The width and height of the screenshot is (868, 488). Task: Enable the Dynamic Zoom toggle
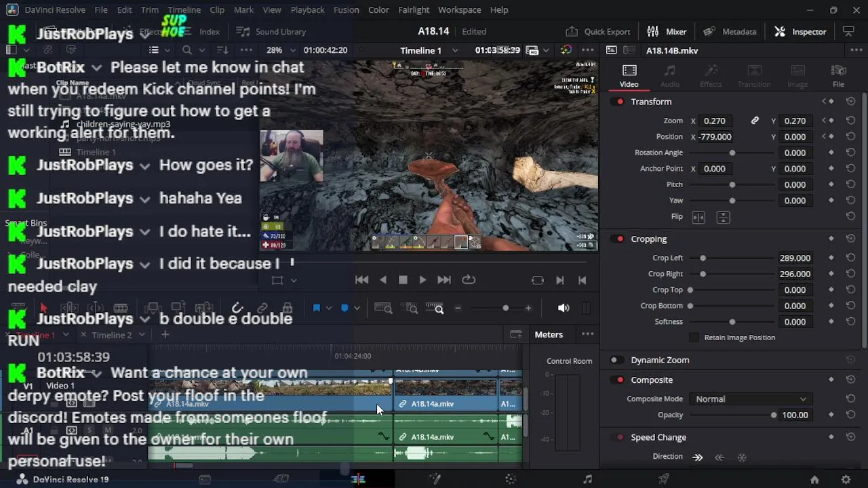point(616,361)
